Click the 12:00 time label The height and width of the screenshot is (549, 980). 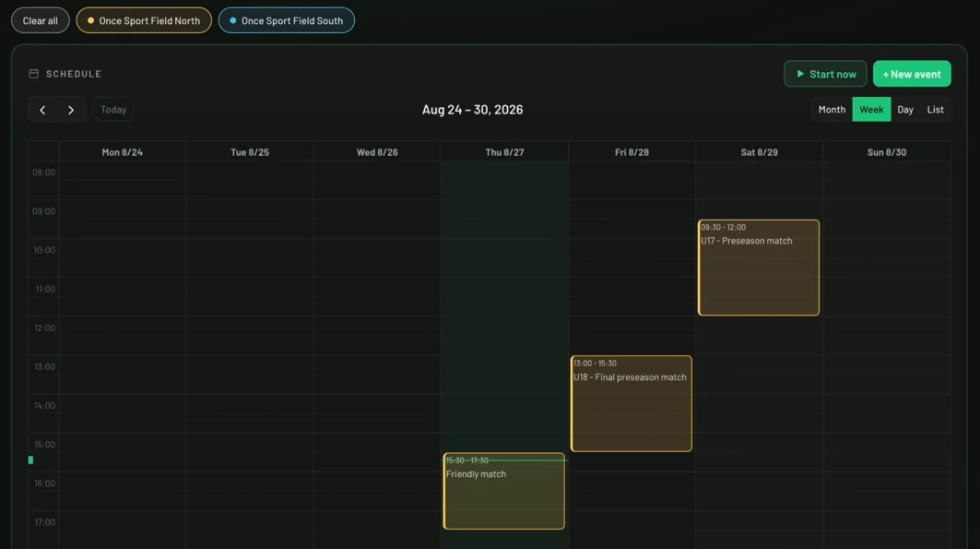44,328
